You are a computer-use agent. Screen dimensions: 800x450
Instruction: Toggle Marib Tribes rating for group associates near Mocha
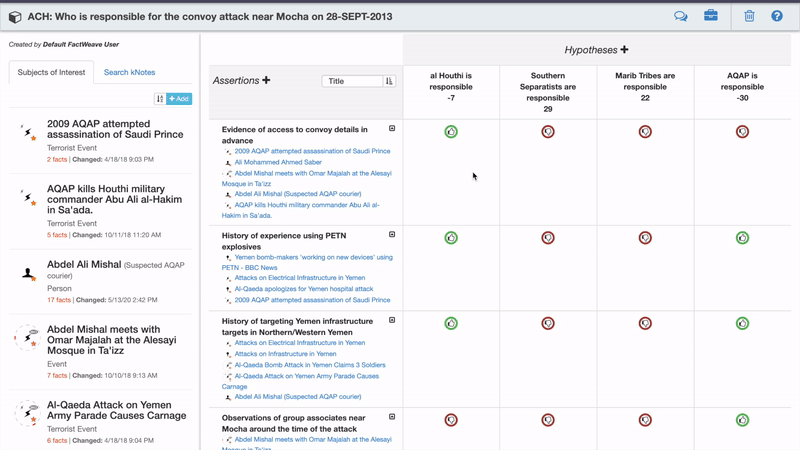point(645,420)
